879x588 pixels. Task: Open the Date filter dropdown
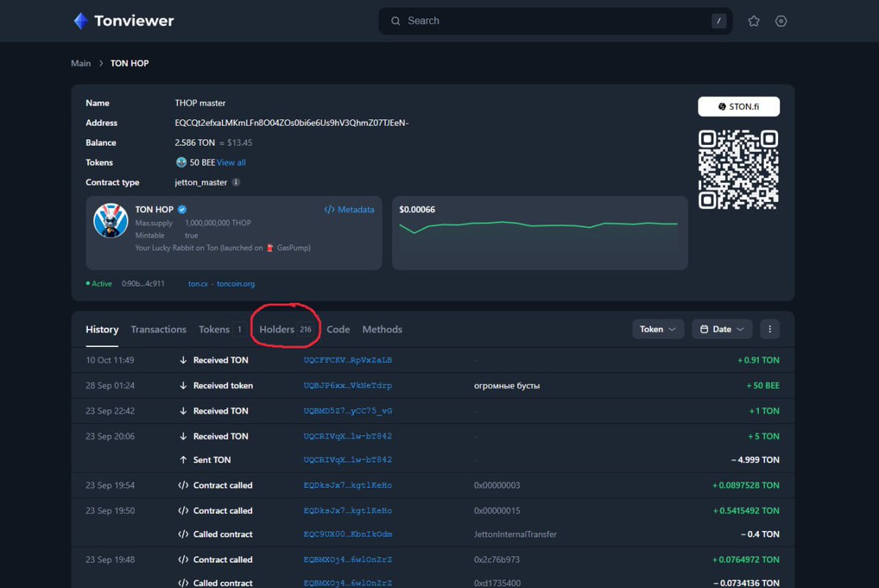[x=722, y=330]
